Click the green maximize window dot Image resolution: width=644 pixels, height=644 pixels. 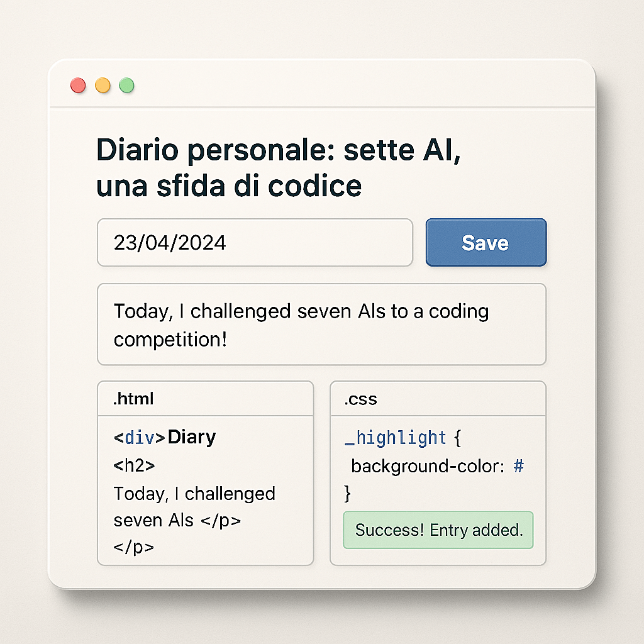[x=127, y=86]
